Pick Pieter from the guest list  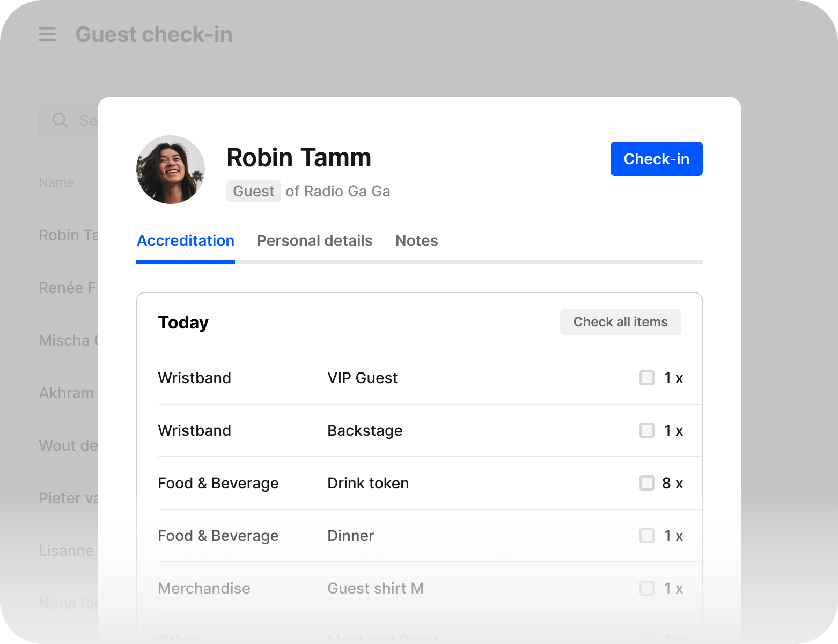pyautogui.click(x=67, y=499)
